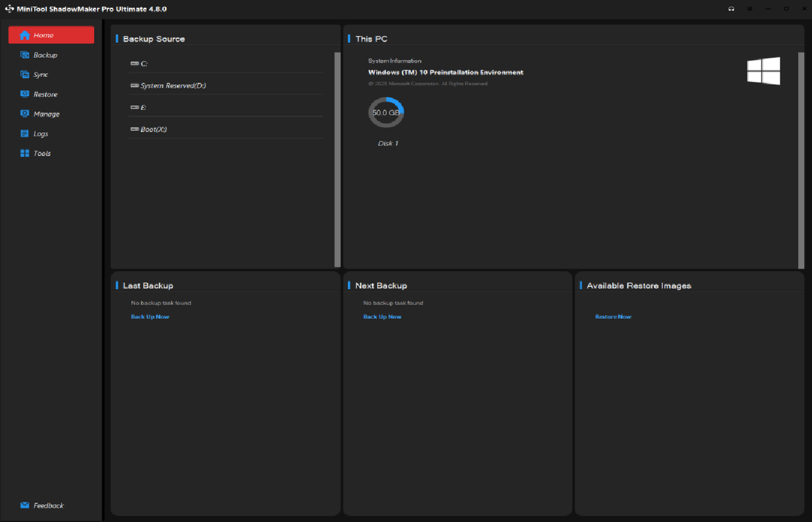Click the Windows logo in This PC
Image resolution: width=812 pixels, height=522 pixels.
764,71
